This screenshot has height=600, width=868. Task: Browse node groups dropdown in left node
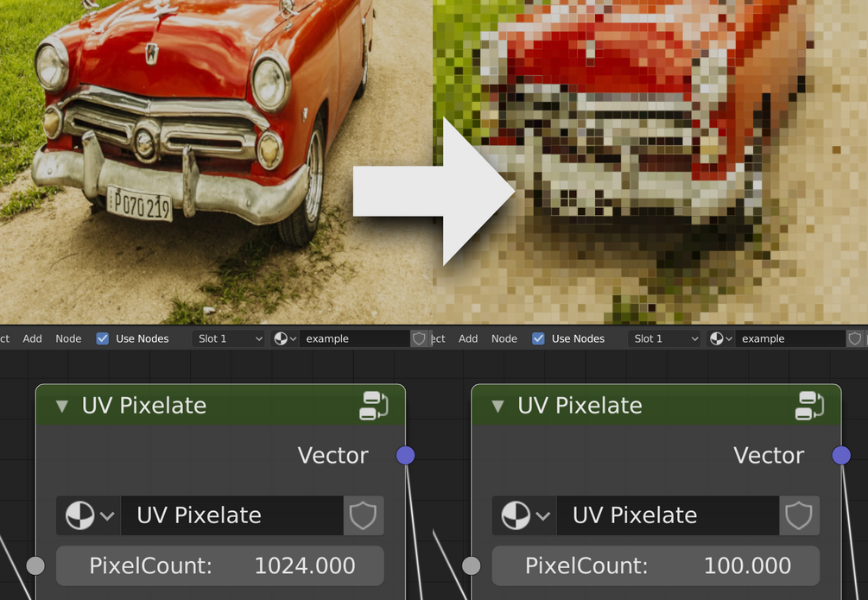click(89, 515)
